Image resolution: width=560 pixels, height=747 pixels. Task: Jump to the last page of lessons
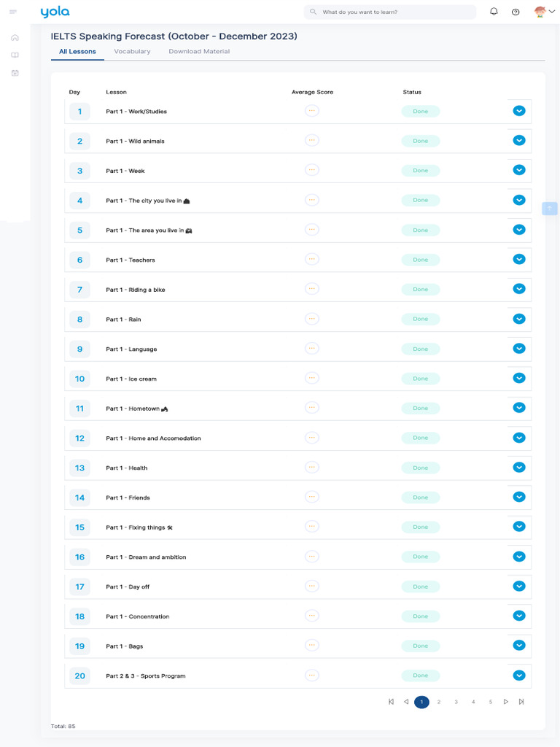click(x=521, y=702)
